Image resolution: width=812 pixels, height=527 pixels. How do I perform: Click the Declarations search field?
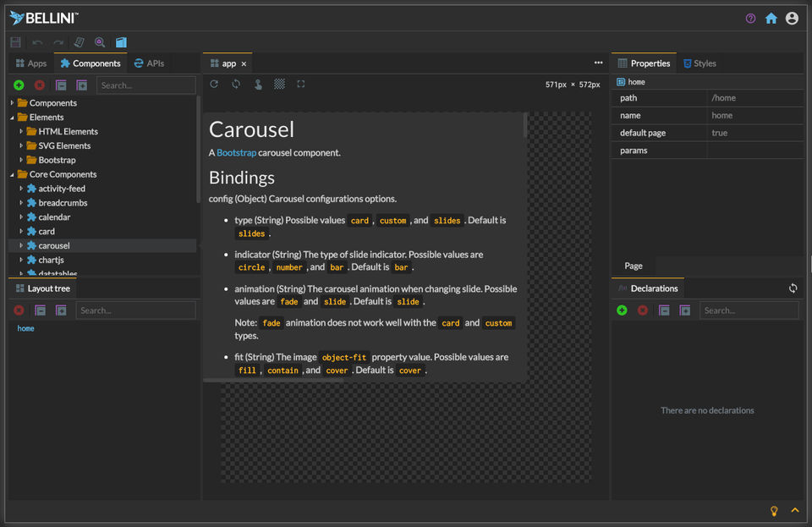click(748, 310)
